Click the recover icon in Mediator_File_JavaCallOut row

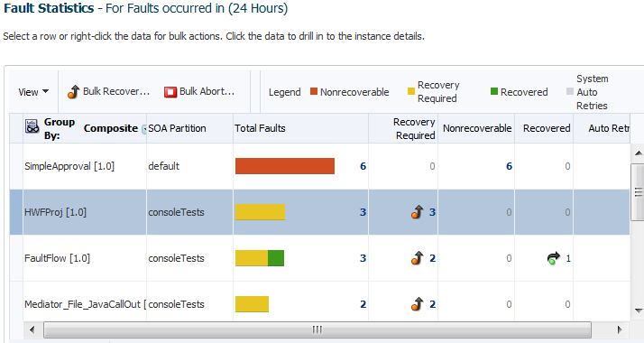[417, 304]
